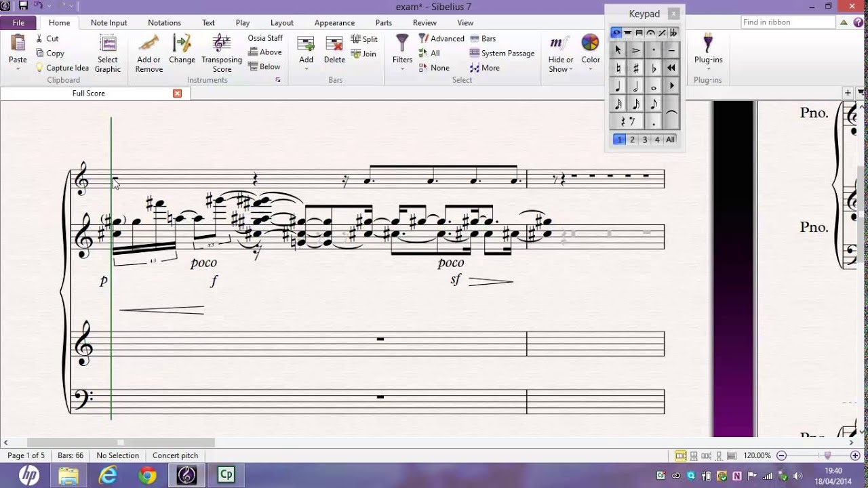
Task: Click the zoom in plus button
Action: coord(855,455)
